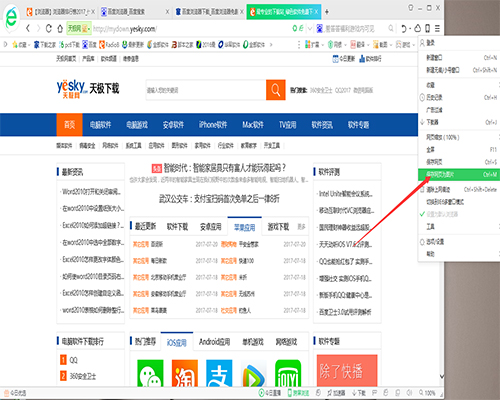The height and width of the screenshot is (400, 500).
Task: Click the yesky search input field
Action: [206, 90]
